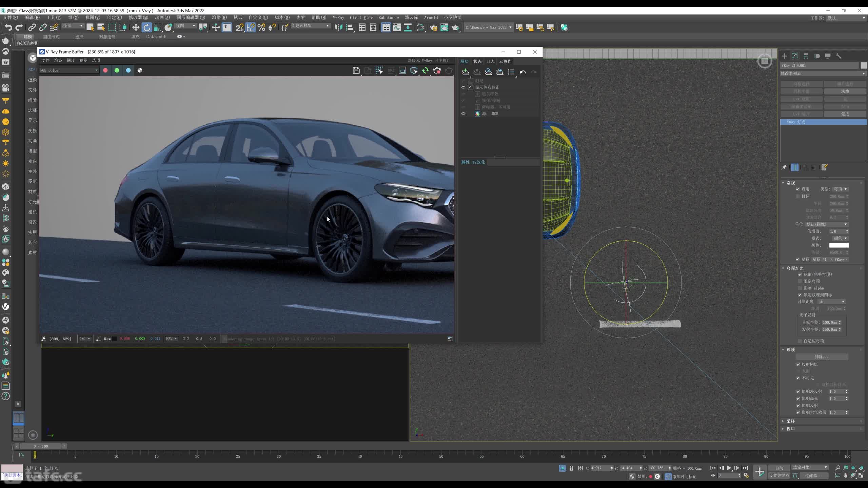Play the animation
The height and width of the screenshot is (488, 868).
click(729, 468)
